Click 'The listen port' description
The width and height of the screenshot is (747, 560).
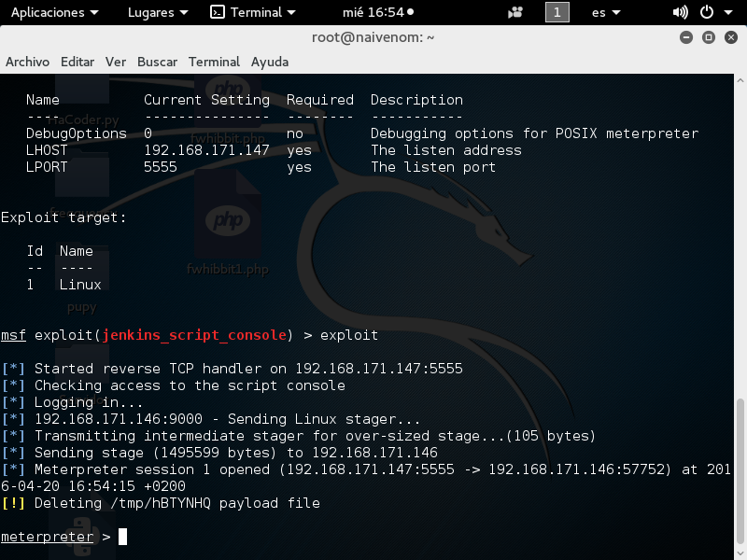[433, 167]
